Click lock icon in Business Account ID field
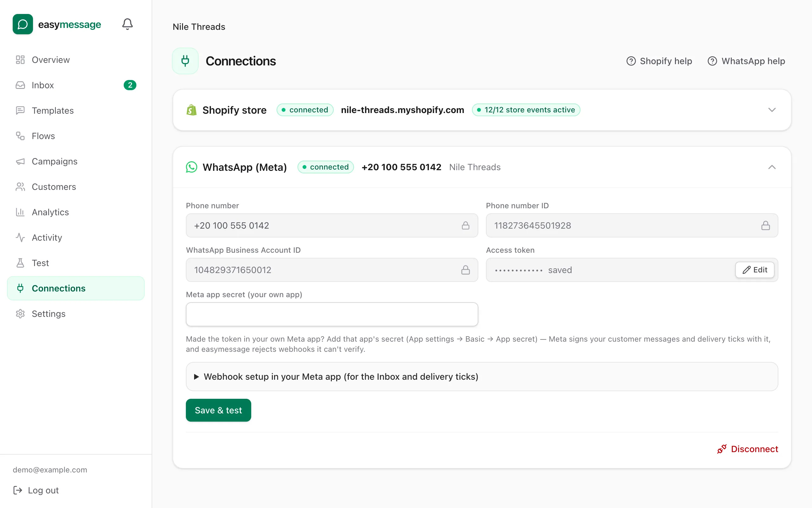This screenshot has height=508, width=812. click(x=465, y=270)
